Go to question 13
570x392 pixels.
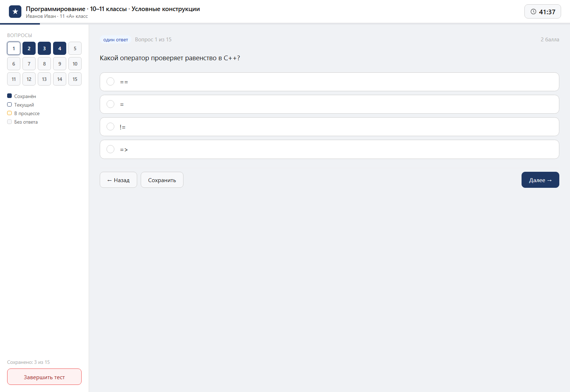tap(44, 79)
